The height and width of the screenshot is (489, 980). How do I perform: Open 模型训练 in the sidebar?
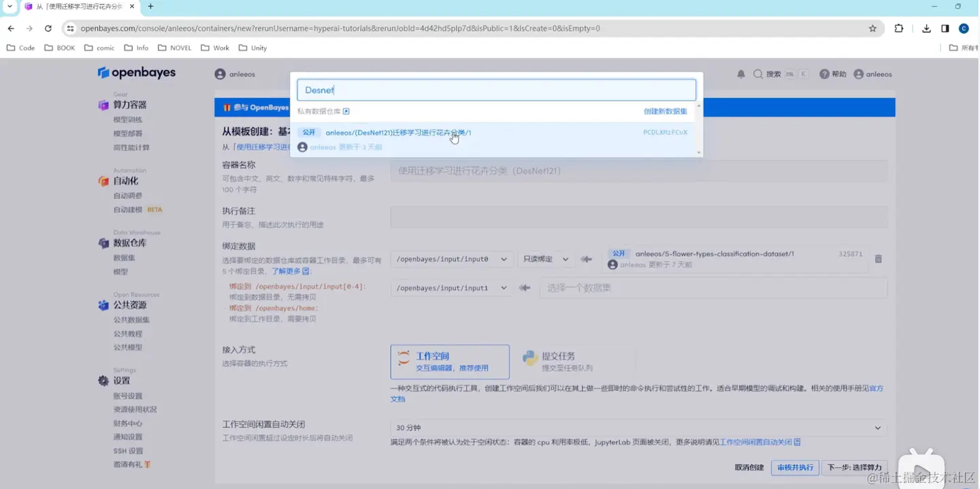tap(128, 120)
